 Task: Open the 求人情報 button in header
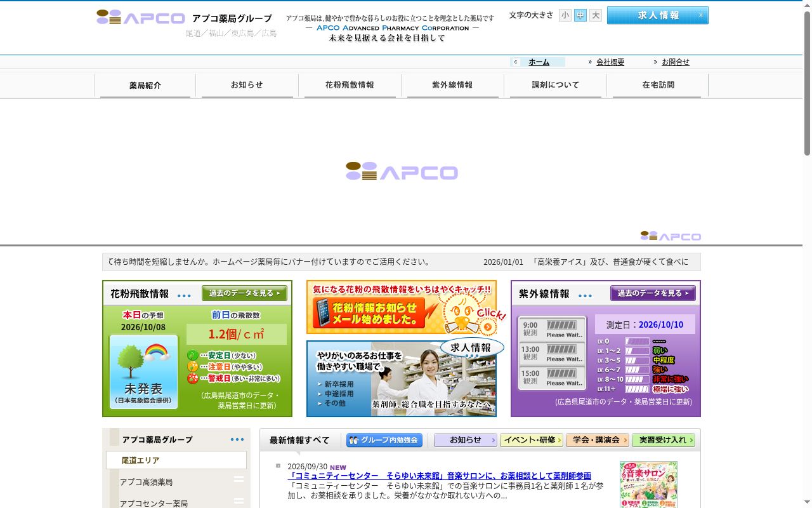tap(657, 15)
